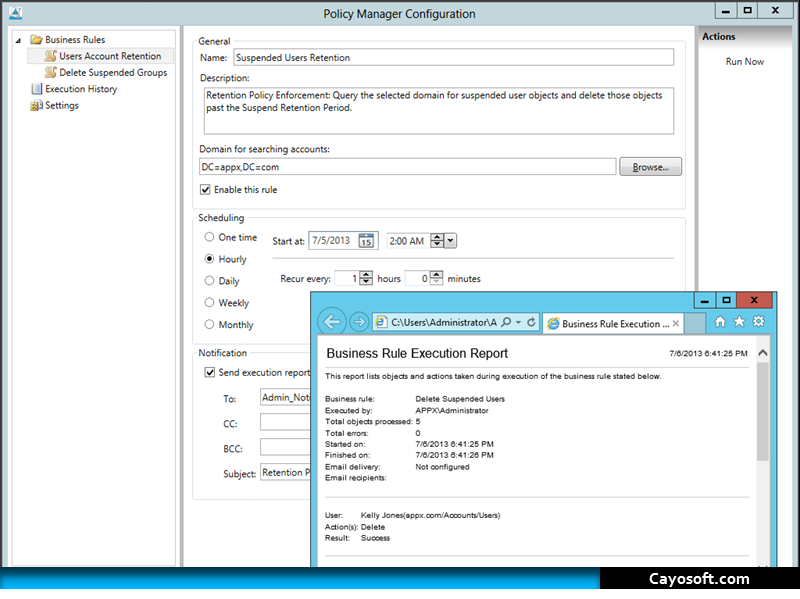Open address bar dropdown in report browser
Viewport: 800px width, 599px height.
click(x=518, y=322)
